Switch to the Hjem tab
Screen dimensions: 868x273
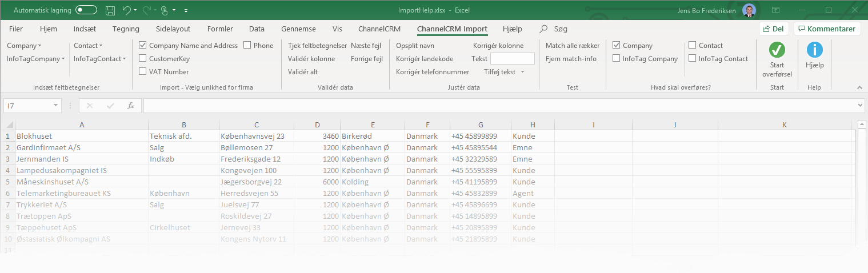tap(49, 29)
